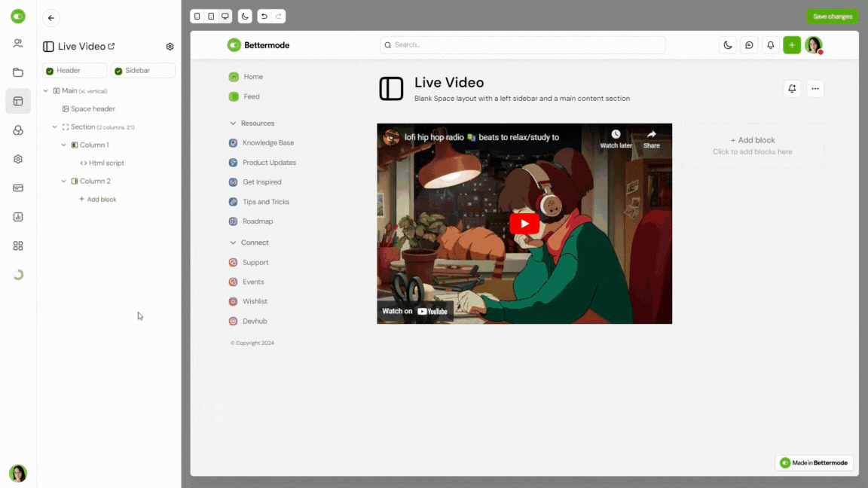Toggle theme moon icon in preview header

pyautogui.click(x=727, y=45)
